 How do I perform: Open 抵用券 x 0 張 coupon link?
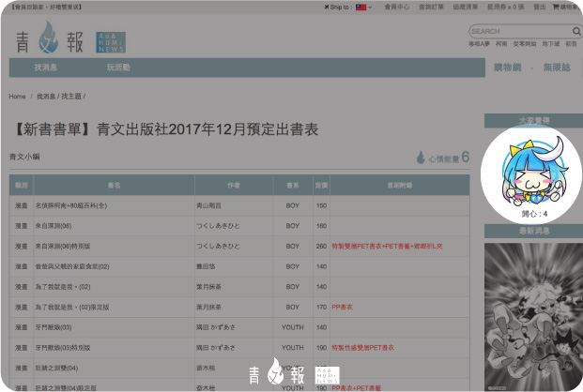click(506, 7)
